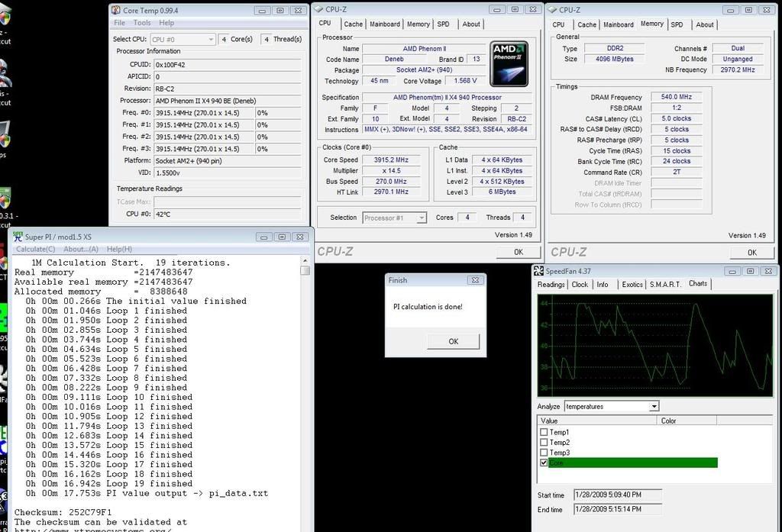Click the Super PI scrollbar up arrow
Screen dimensions: 782x532
tap(305, 261)
